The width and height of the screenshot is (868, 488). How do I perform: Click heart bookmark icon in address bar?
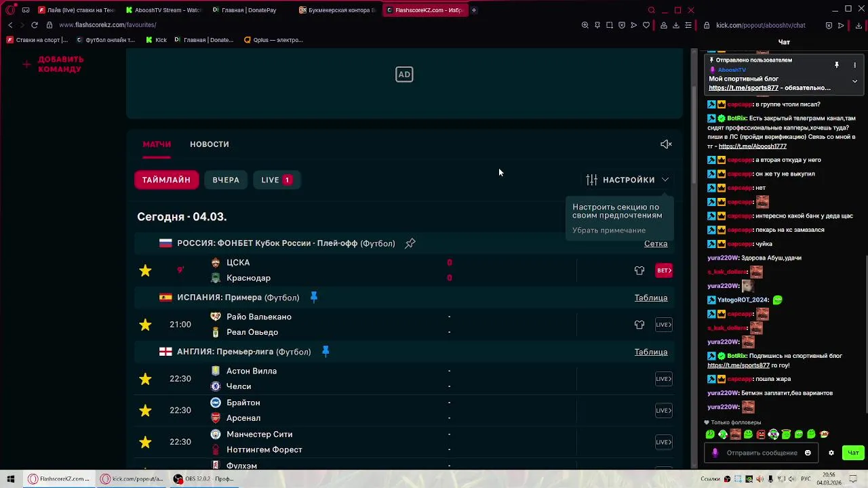(646, 25)
